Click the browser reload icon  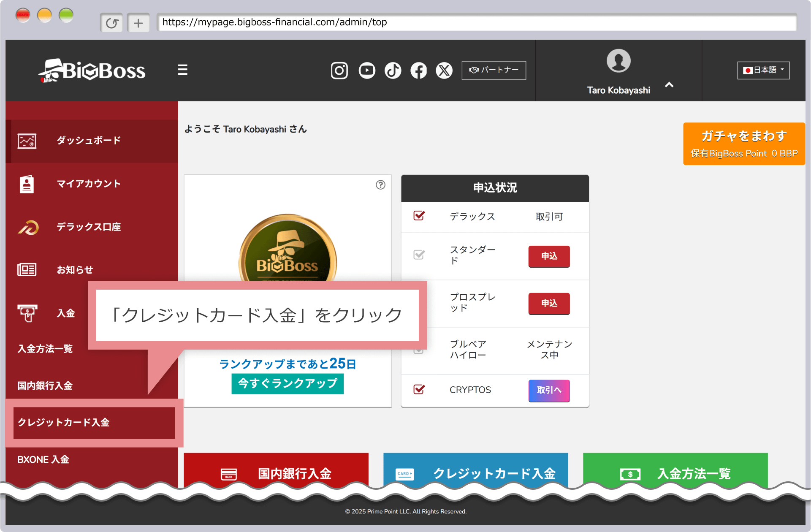tap(112, 23)
